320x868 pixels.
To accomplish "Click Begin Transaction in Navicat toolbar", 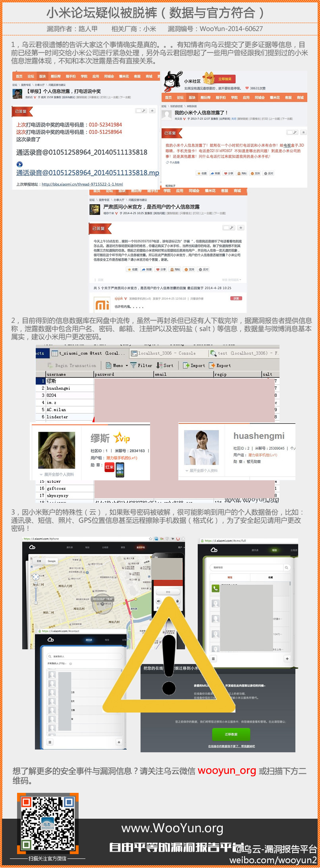I will (x=71, y=365).
